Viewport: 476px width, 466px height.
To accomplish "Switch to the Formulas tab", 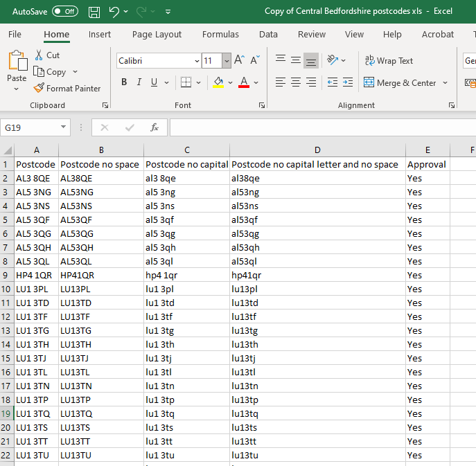I will [220, 35].
